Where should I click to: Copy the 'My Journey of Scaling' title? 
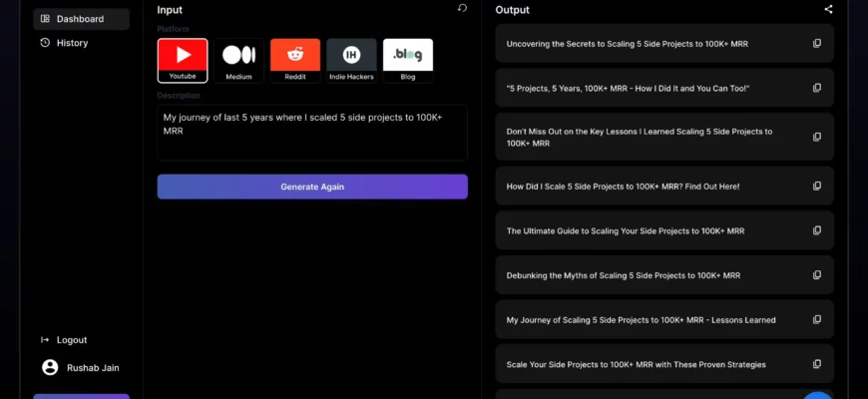click(817, 320)
